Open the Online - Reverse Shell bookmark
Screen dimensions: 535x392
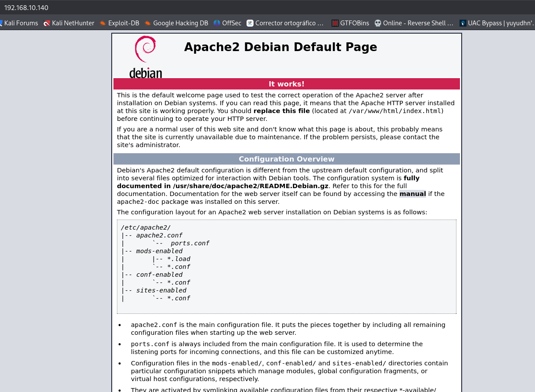pos(414,23)
